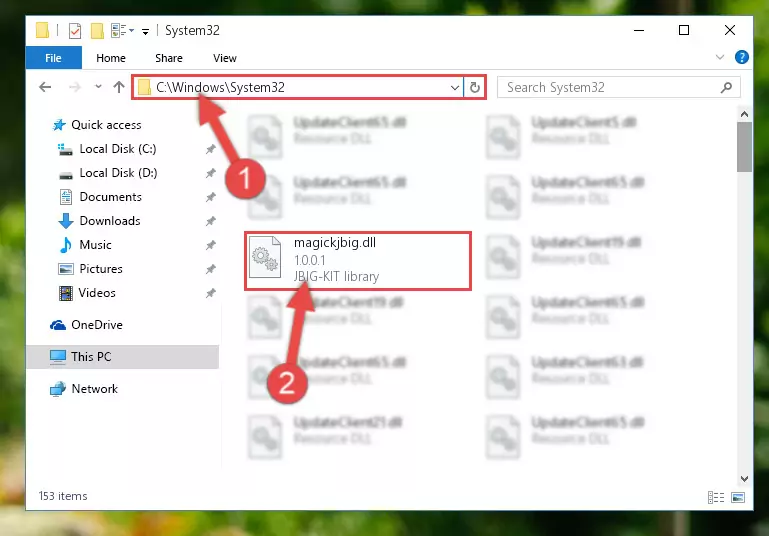Switch to the Home ribbon tab
This screenshot has height=536, width=769.
click(111, 58)
